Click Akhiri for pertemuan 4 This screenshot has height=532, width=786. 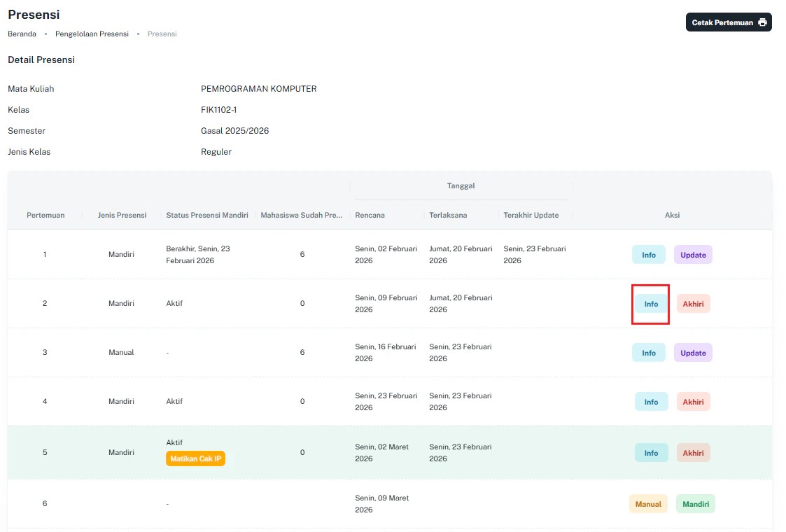point(694,402)
